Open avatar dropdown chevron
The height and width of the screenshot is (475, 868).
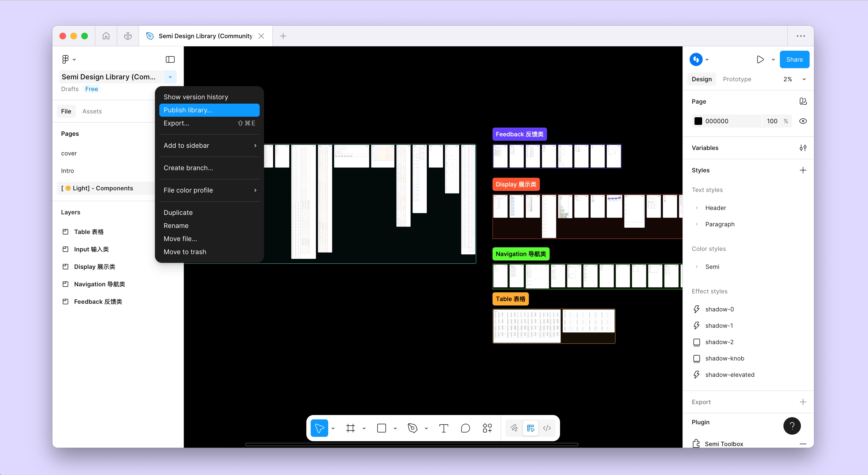[x=707, y=60]
